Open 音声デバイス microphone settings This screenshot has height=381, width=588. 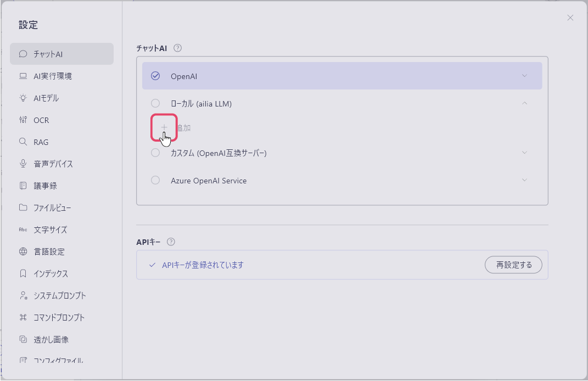pos(53,164)
